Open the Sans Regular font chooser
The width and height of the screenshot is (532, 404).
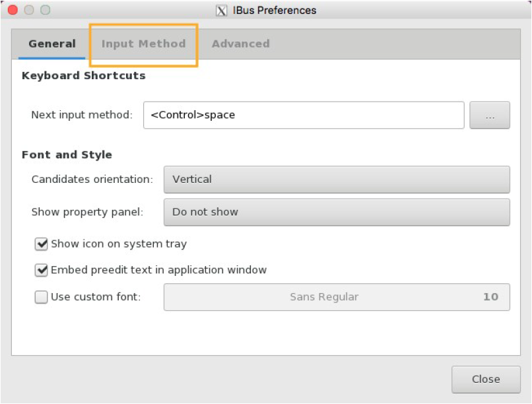(337, 297)
